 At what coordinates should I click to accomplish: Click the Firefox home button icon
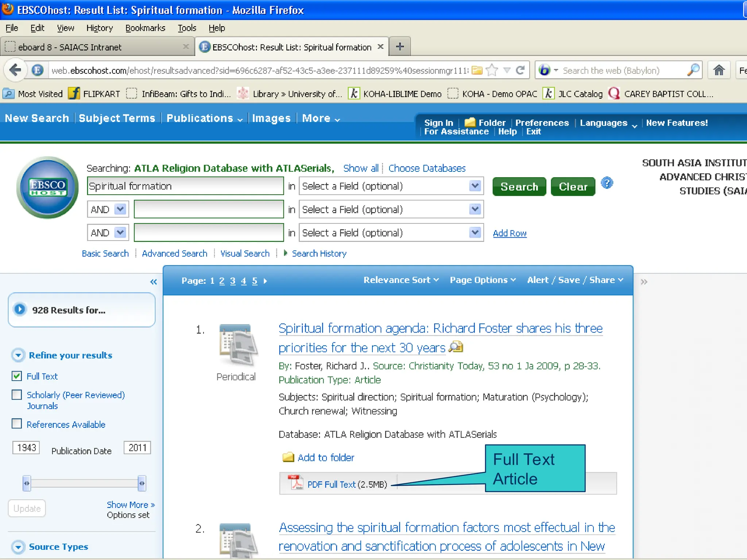(719, 70)
